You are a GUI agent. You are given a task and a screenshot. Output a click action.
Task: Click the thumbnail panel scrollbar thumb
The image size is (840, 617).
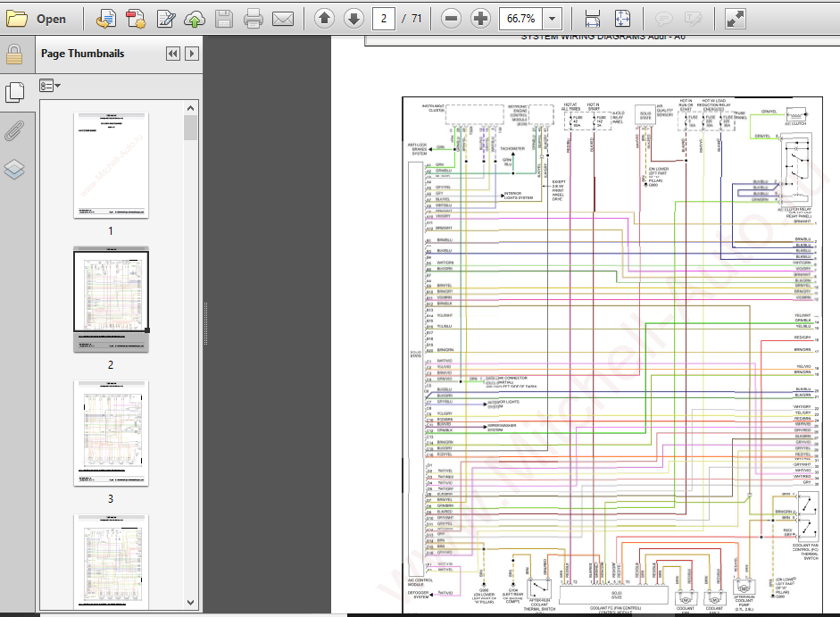point(190,128)
